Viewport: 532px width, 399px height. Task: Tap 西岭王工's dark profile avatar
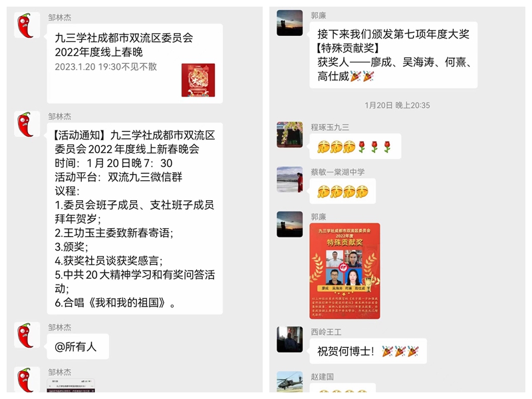[290, 339]
